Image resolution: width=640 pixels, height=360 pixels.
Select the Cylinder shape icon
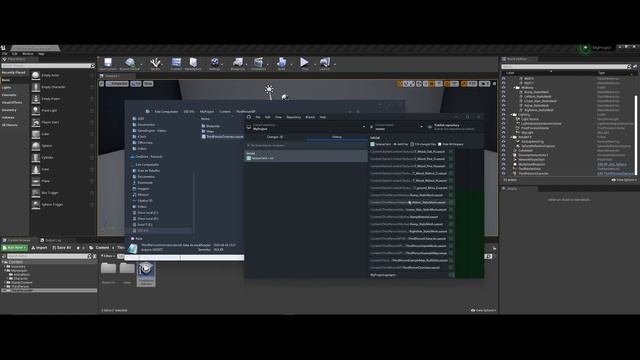point(36,158)
